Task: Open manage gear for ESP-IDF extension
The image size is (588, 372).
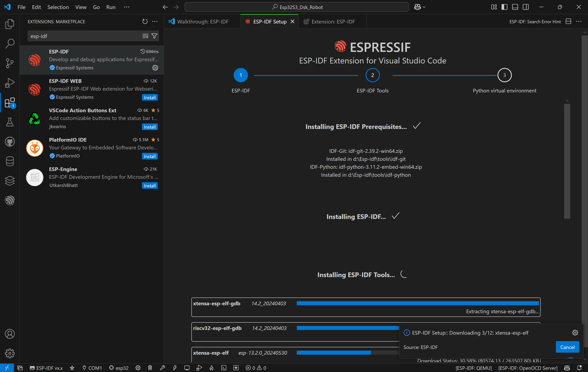Action: (x=155, y=68)
